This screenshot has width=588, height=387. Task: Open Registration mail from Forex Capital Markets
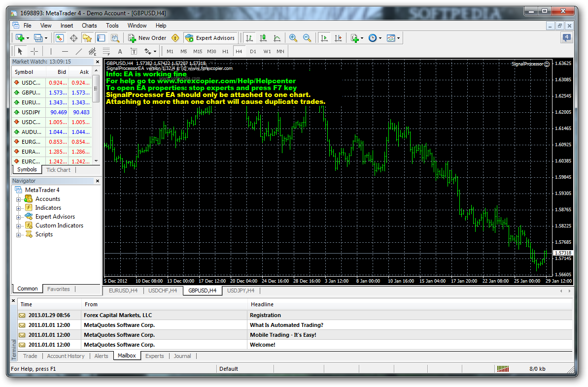(295, 315)
